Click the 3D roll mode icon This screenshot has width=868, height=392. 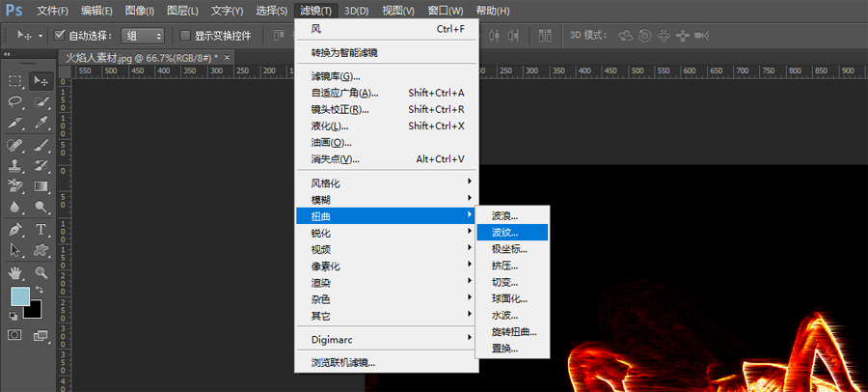[x=644, y=36]
